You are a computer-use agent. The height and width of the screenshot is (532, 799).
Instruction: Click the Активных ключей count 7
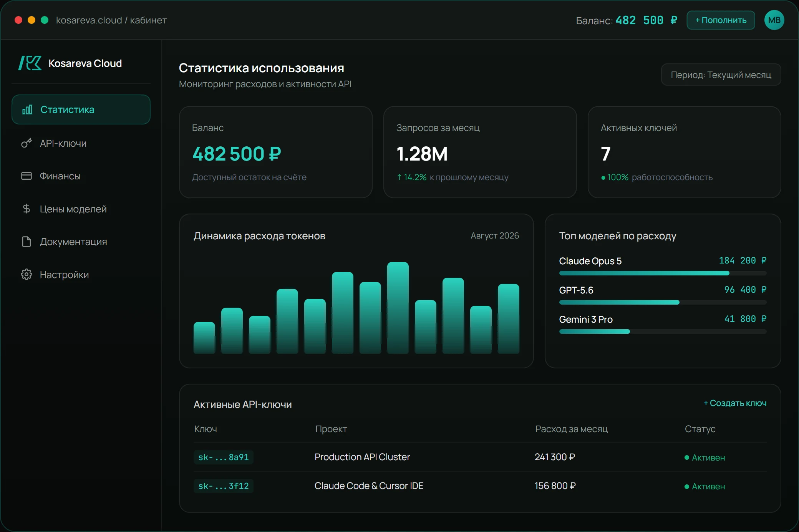tap(605, 154)
